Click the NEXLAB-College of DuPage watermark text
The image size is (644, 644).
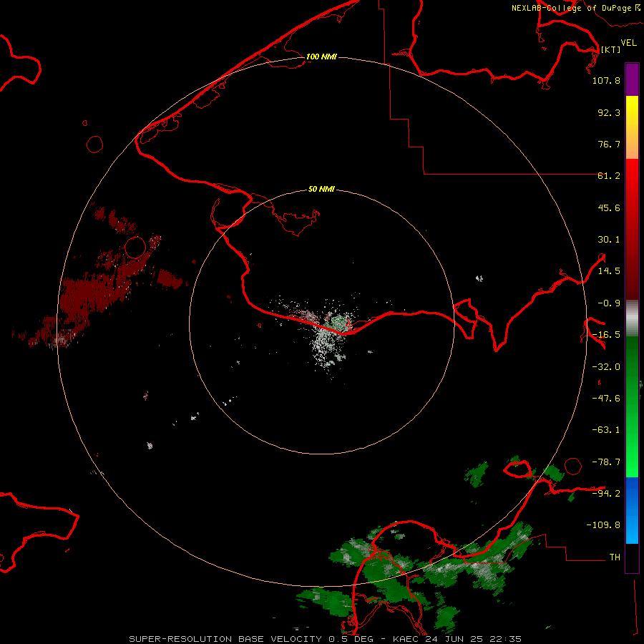coord(576,8)
